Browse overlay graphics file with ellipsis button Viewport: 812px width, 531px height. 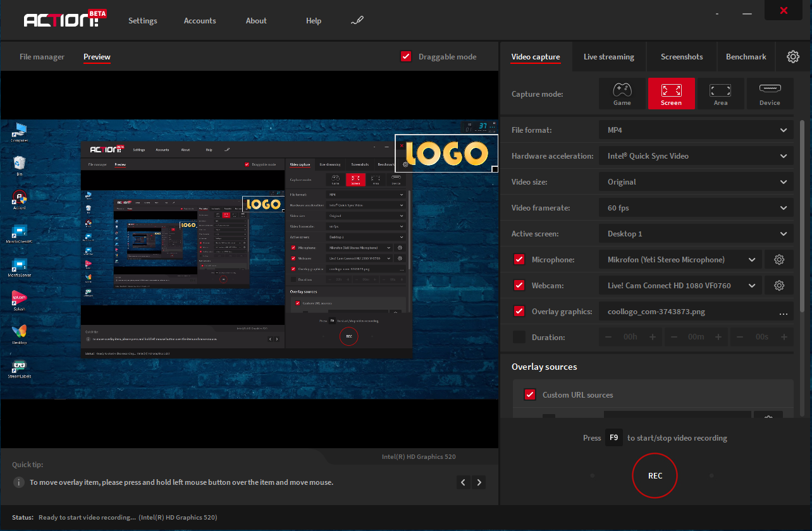[x=784, y=313]
